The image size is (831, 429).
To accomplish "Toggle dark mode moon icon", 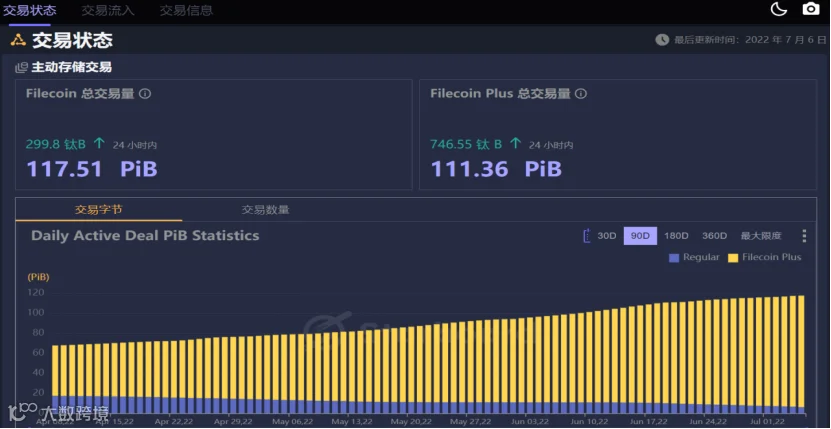I will (779, 9).
